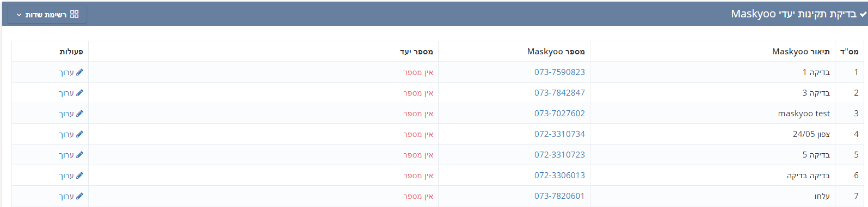Click the pencil edit icon for row 7
Image resolution: width=868 pixels, height=207 pixels.
79,196
